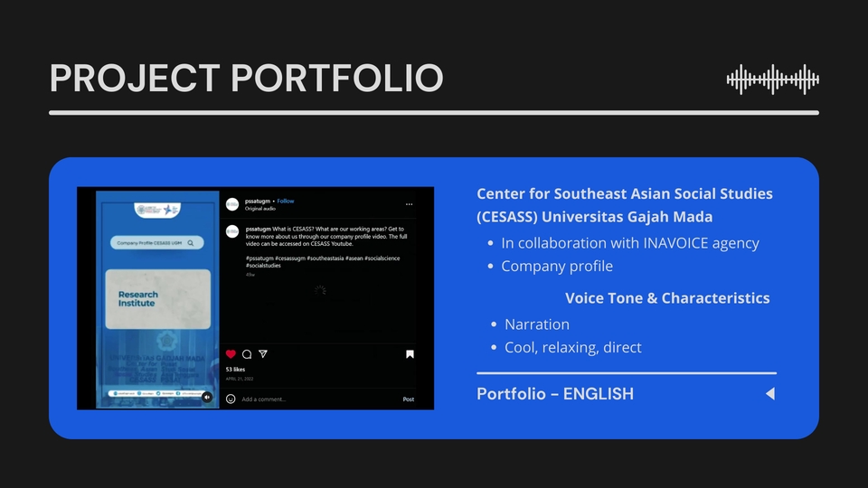Click the APRIL 21, 2022 post date
The height and width of the screenshot is (488, 868).
(240, 379)
